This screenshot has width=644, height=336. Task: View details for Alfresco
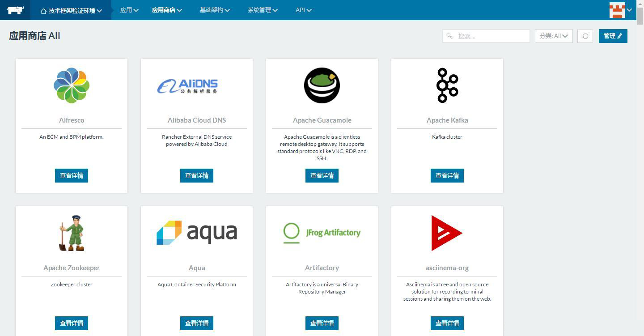tap(72, 175)
